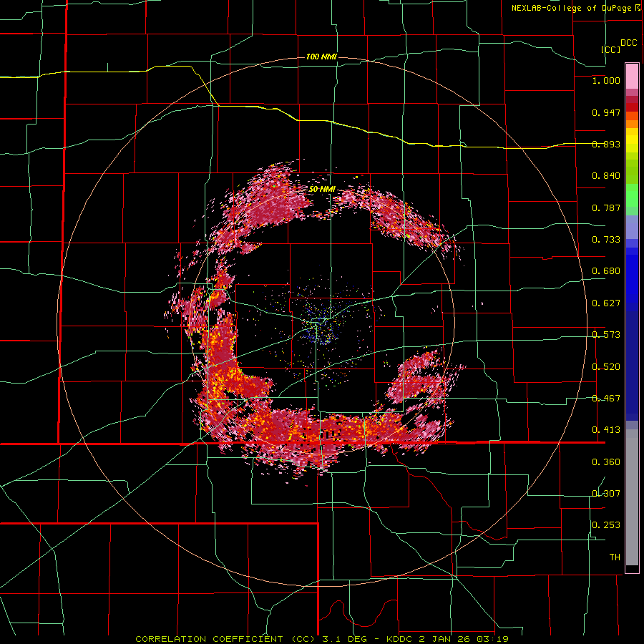Click the 0.893 scale value
Viewport: 644px width, 644px height.
(x=606, y=144)
